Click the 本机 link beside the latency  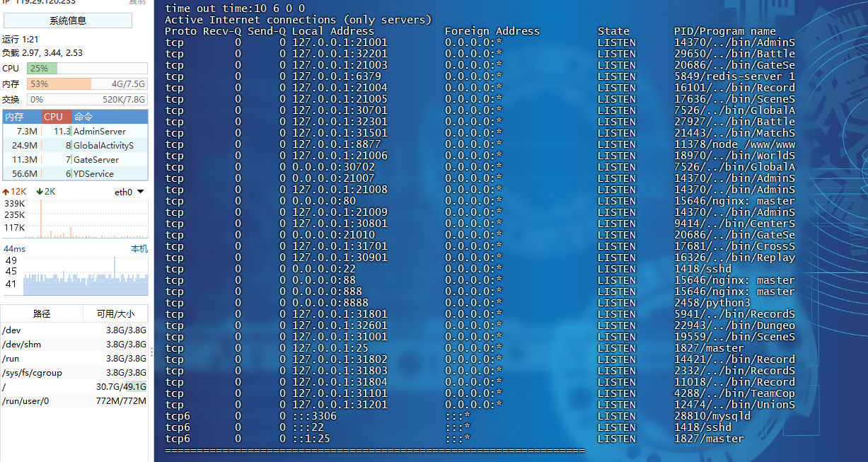(139, 249)
